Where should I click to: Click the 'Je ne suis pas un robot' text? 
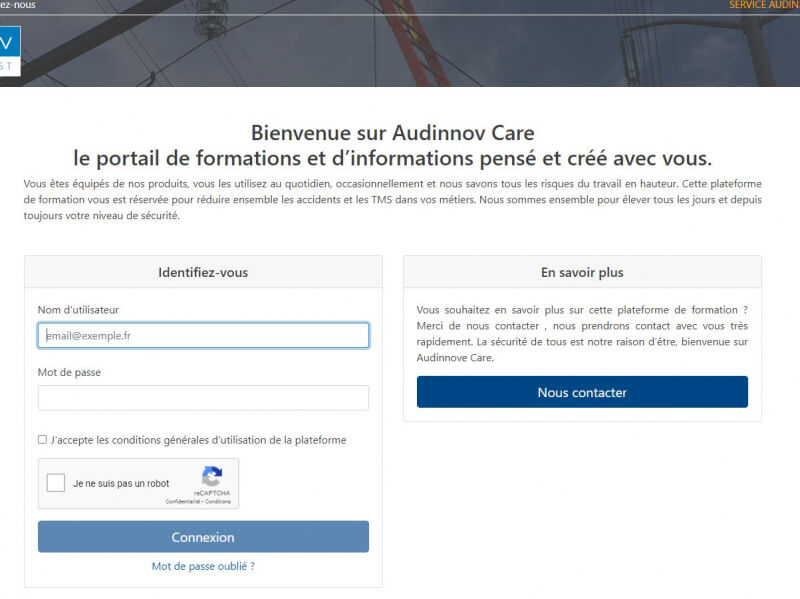click(x=121, y=483)
